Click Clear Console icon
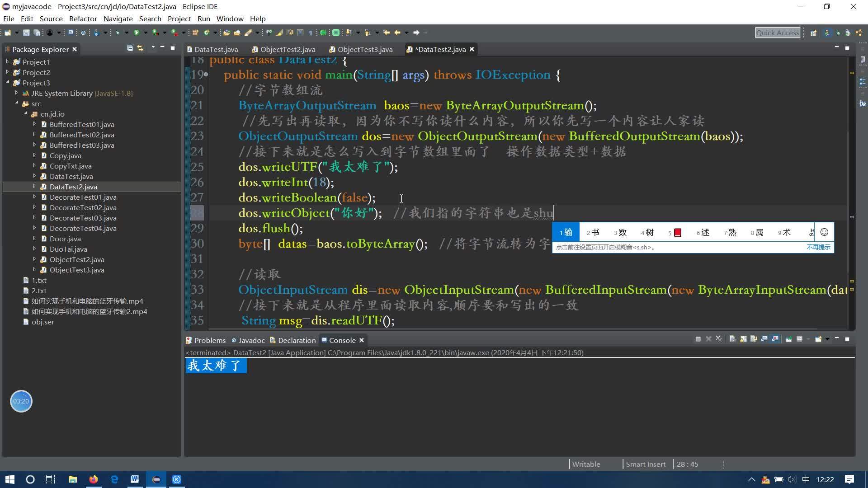 732,339
